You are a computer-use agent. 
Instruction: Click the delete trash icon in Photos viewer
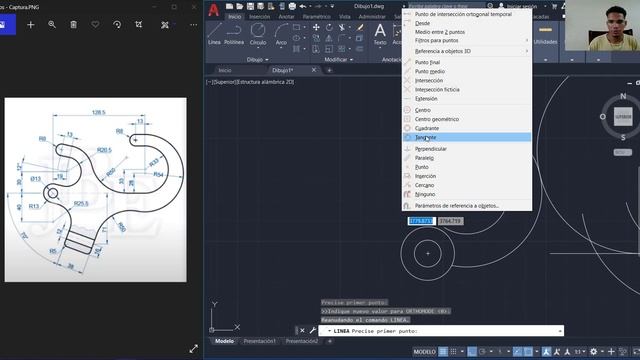coord(73,24)
